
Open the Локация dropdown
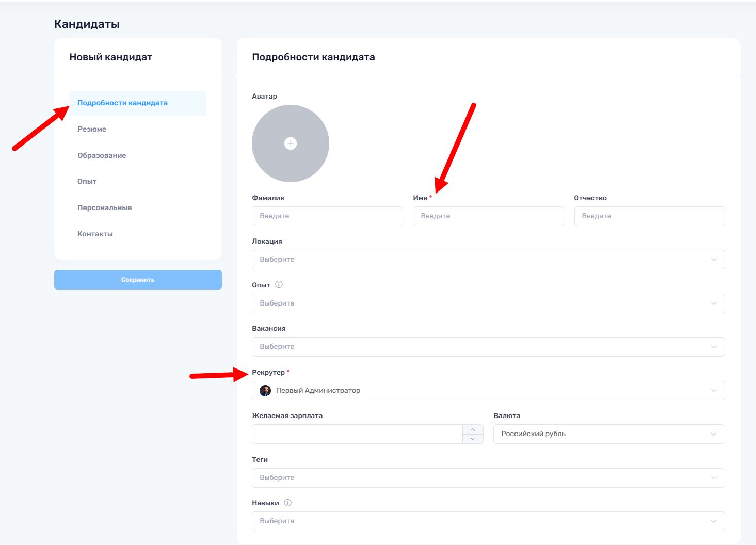488,260
